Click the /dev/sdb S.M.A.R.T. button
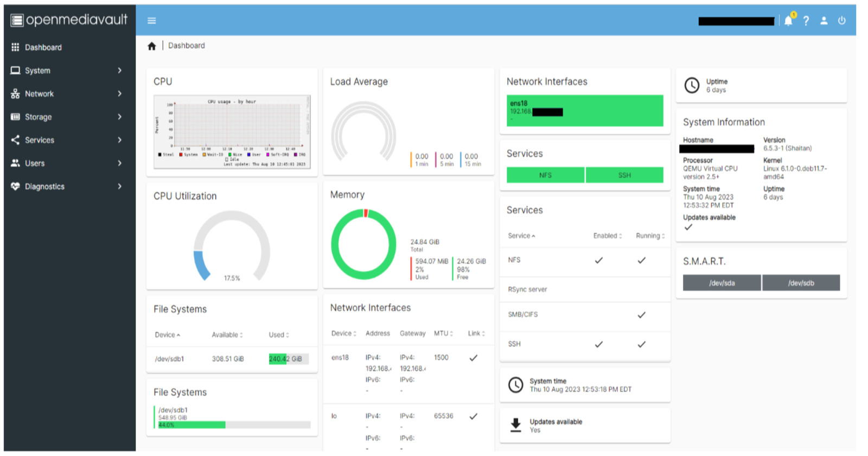 tap(801, 283)
